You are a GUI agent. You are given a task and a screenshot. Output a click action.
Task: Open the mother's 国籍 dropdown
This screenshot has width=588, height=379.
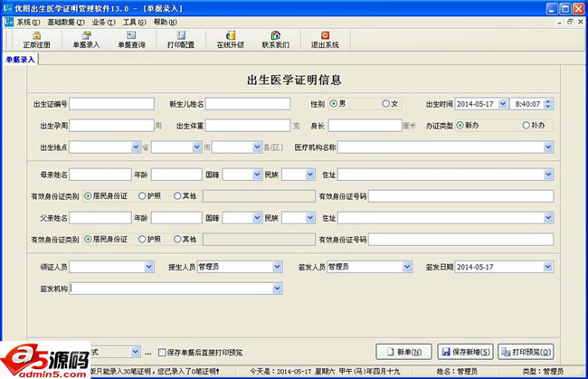[x=257, y=175]
